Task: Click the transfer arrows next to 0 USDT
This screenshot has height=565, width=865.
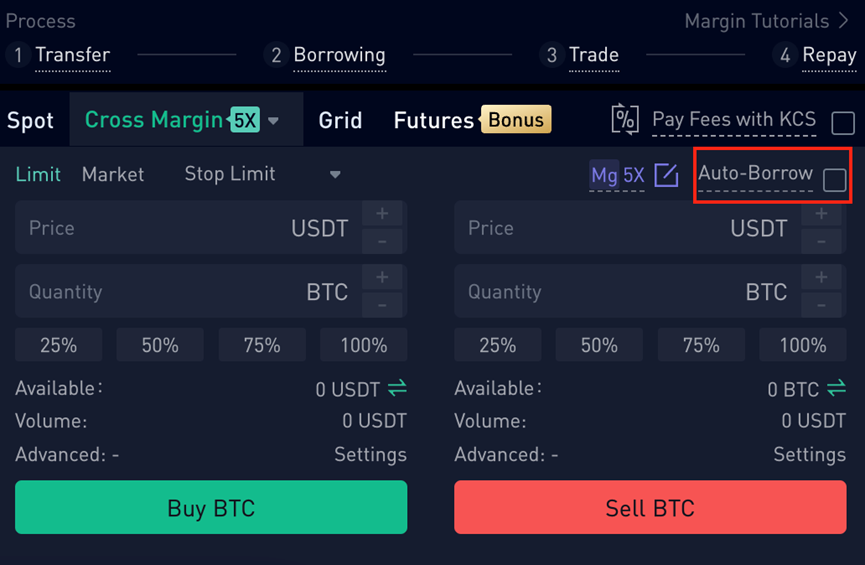Action: click(397, 388)
